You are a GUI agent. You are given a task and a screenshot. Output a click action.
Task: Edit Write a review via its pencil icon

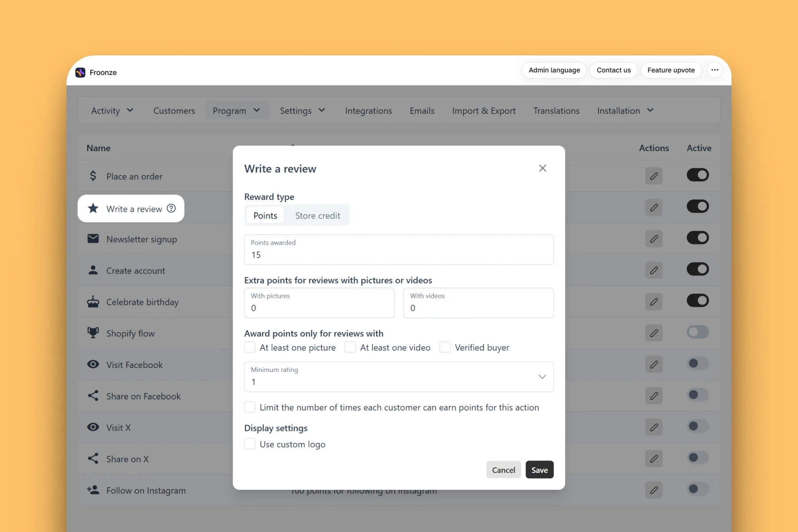tap(654, 207)
